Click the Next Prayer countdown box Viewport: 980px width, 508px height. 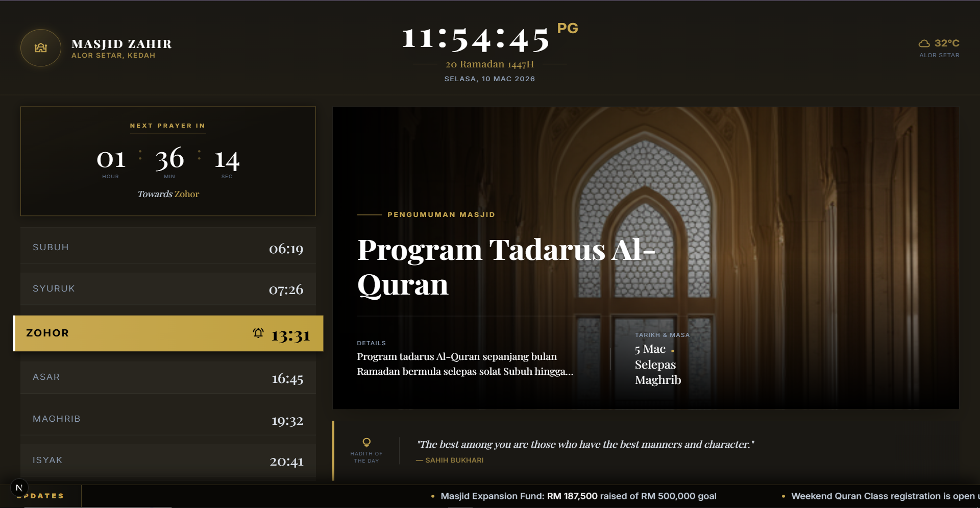click(x=168, y=161)
